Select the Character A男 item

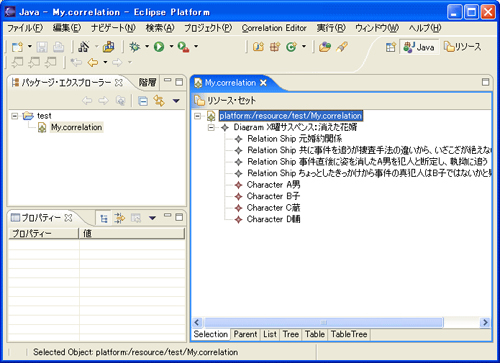coord(273,185)
